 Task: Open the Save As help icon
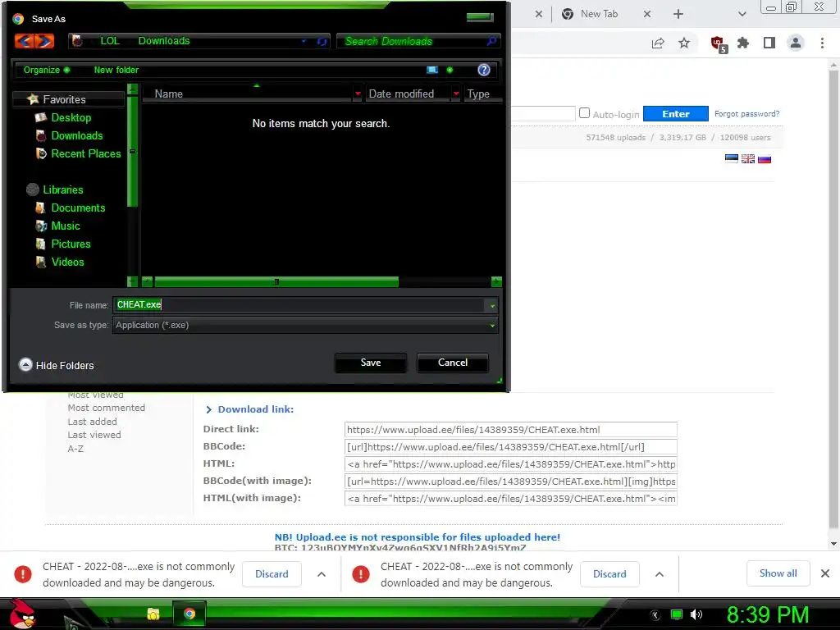[484, 70]
